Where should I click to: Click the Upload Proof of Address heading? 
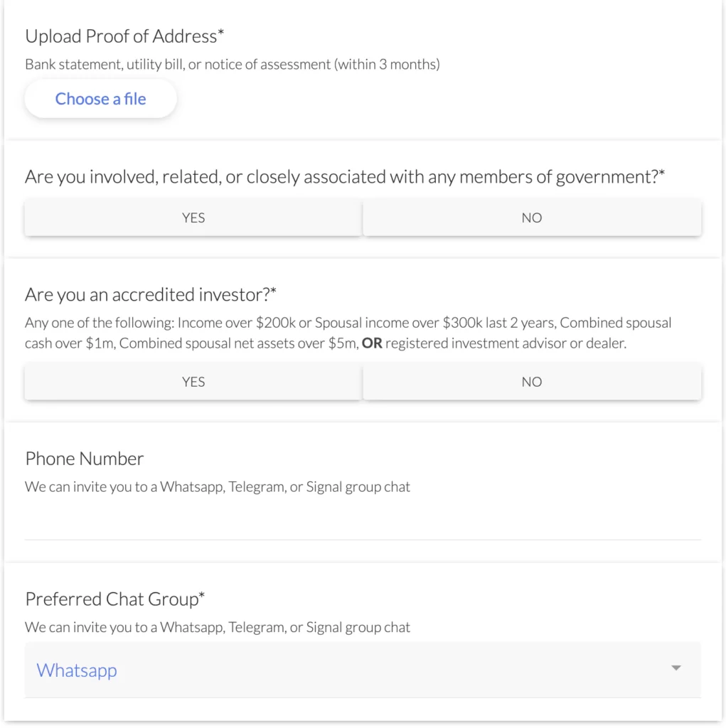click(124, 36)
